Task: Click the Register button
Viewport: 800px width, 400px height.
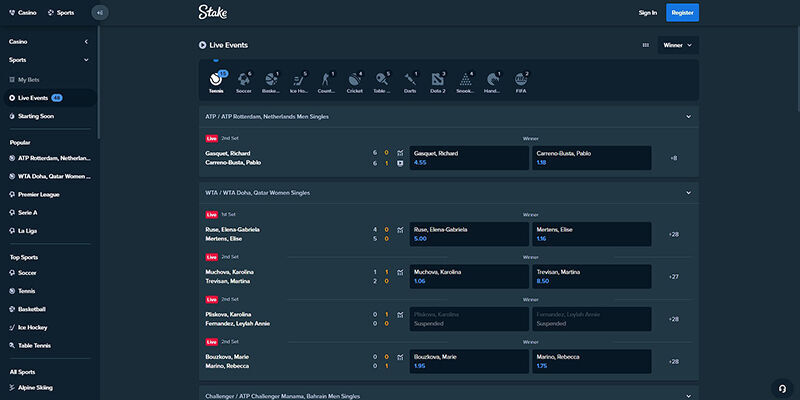Action: [682, 13]
